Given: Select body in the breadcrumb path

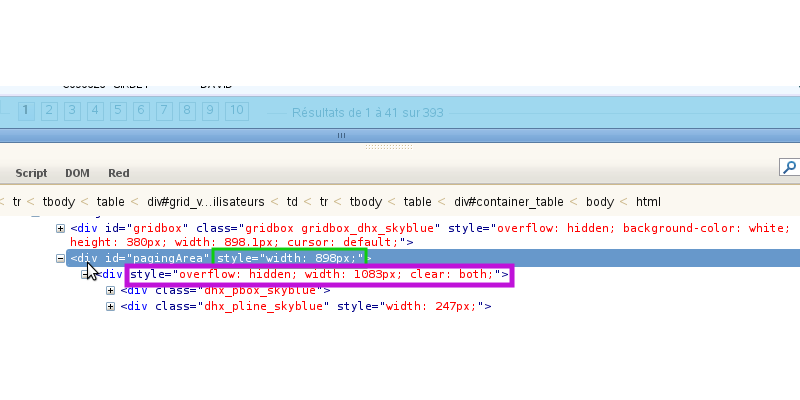Looking at the screenshot, I should pyautogui.click(x=599, y=202).
